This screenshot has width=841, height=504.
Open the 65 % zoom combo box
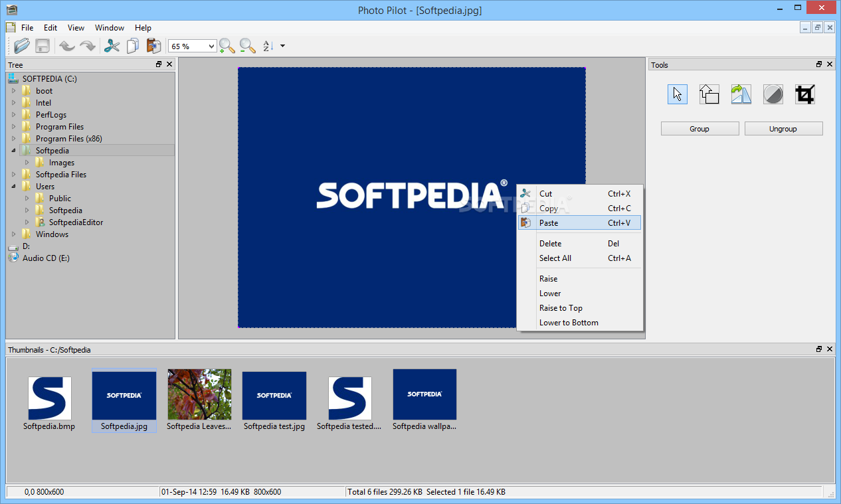tap(193, 46)
